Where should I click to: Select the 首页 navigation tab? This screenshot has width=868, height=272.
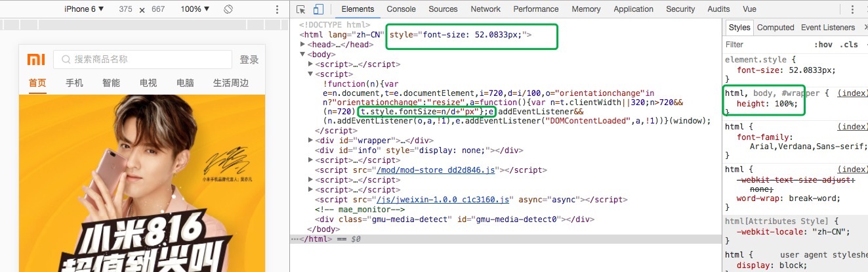point(37,83)
